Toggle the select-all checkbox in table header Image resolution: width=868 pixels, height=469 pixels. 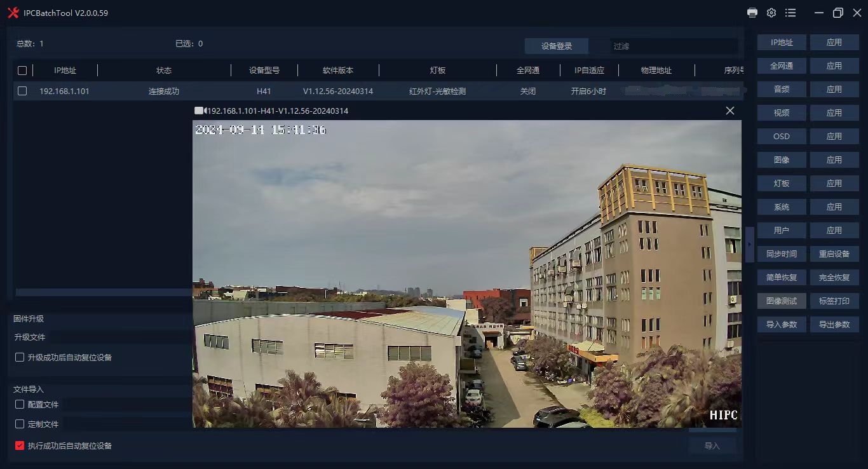coord(22,71)
